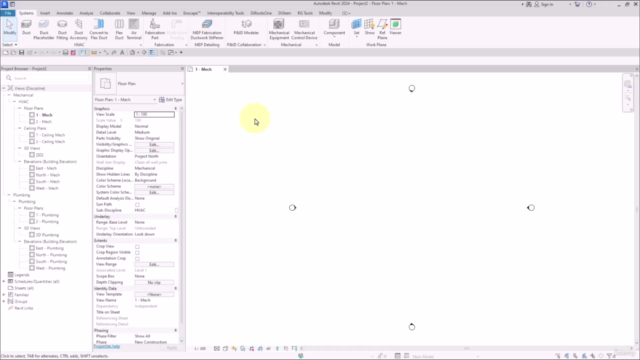Screen dimensions: 640x360
Task: Expand the Groups node
Action: (x=4, y=302)
